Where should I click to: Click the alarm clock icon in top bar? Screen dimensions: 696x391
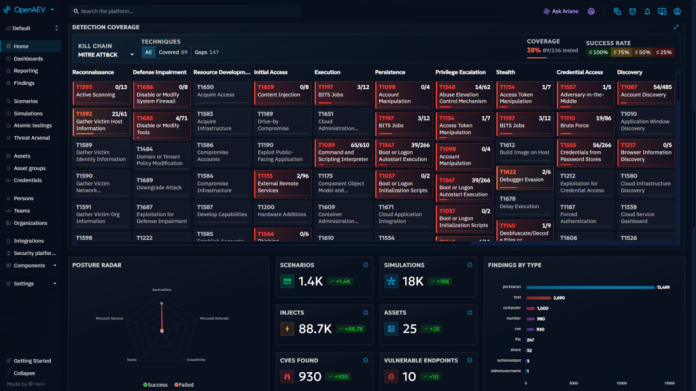633,12
